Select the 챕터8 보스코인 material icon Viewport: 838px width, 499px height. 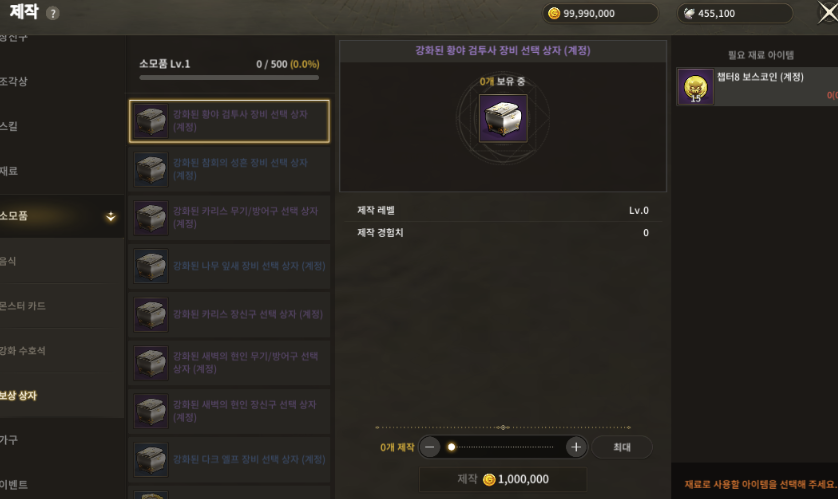[695, 87]
